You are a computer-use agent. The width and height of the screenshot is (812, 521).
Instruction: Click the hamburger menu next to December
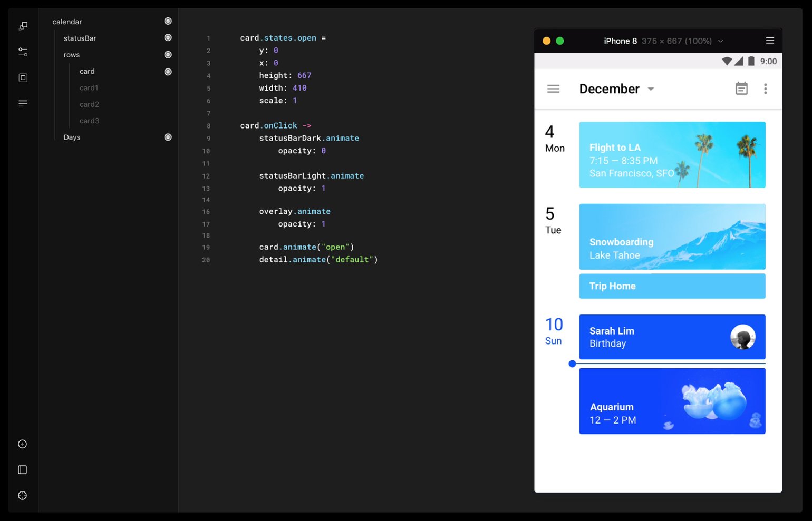click(553, 89)
